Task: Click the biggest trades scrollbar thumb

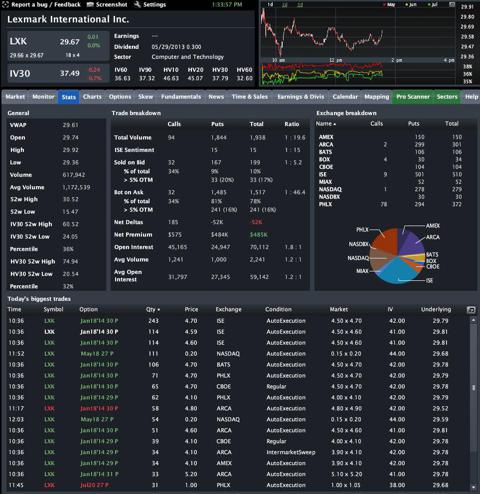Action: pos(473,388)
